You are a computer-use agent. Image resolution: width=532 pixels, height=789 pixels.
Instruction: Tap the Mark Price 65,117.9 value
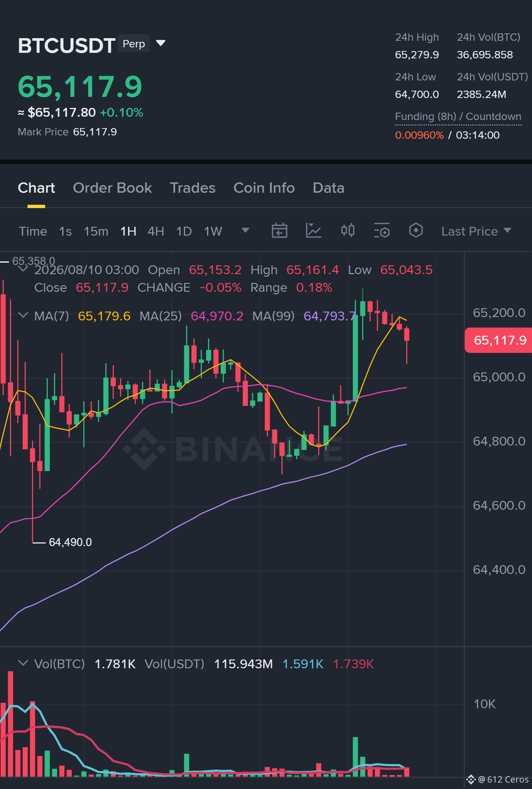coord(95,132)
